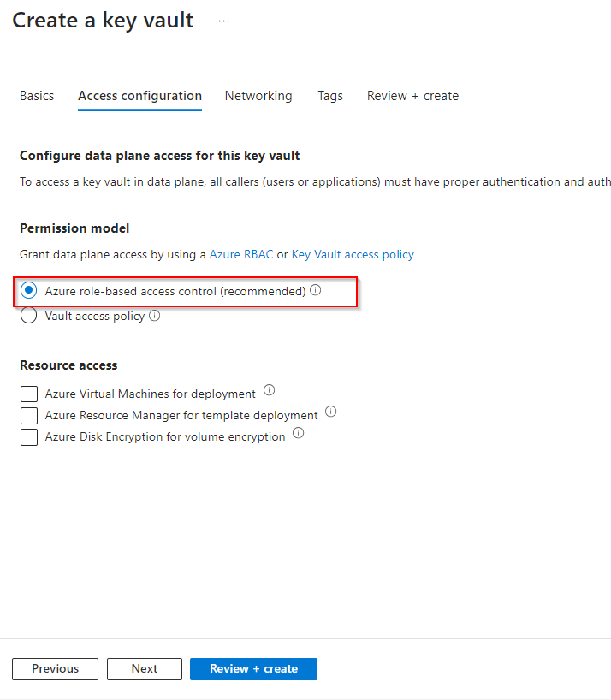This screenshot has height=700, width=611.
Task: Check Azure Resource Manager for template deployment
Action: click(29, 415)
